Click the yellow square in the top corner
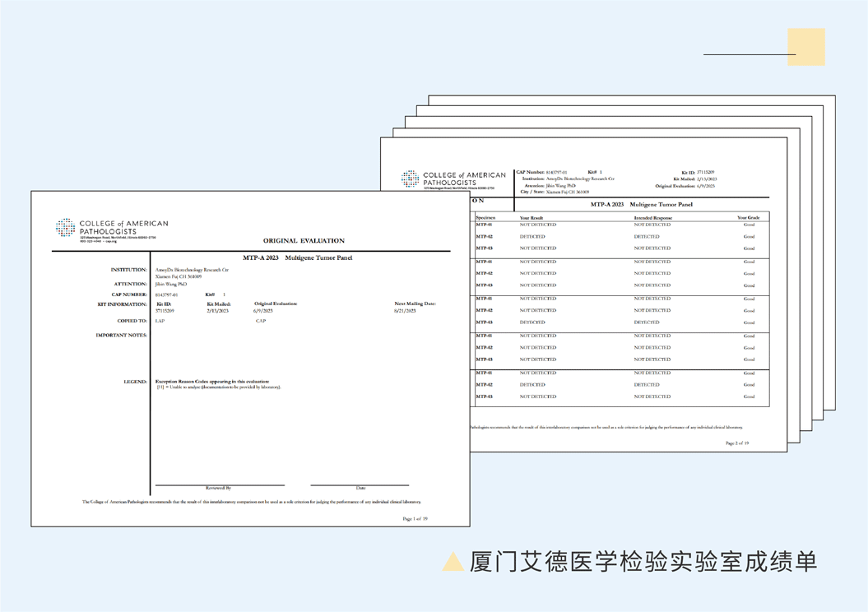The width and height of the screenshot is (868, 612). click(805, 46)
